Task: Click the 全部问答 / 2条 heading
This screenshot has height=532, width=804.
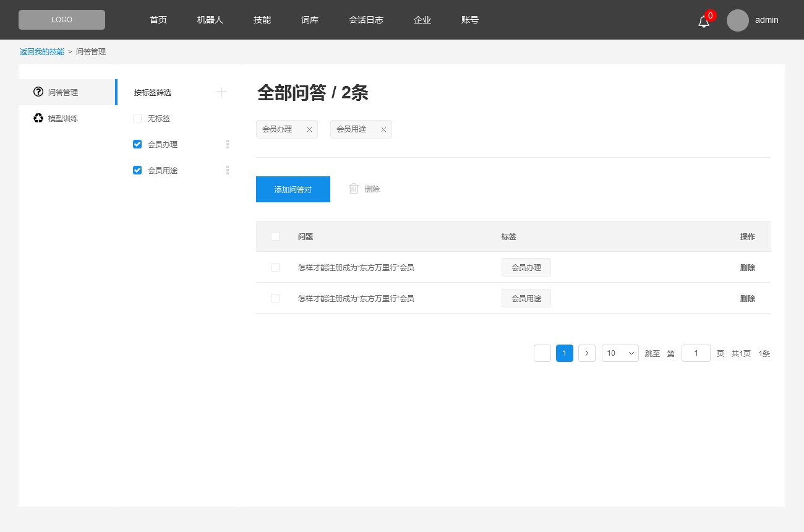Action: [x=312, y=93]
